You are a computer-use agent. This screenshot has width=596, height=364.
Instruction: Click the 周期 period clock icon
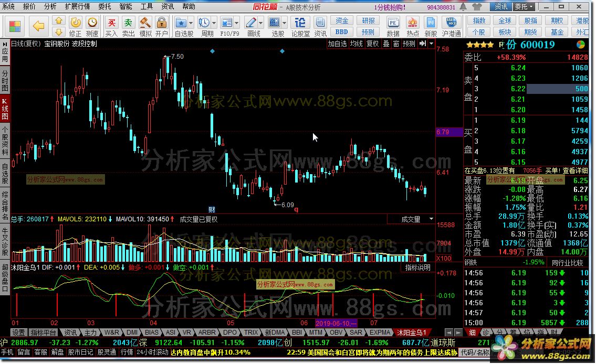pos(204,23)
